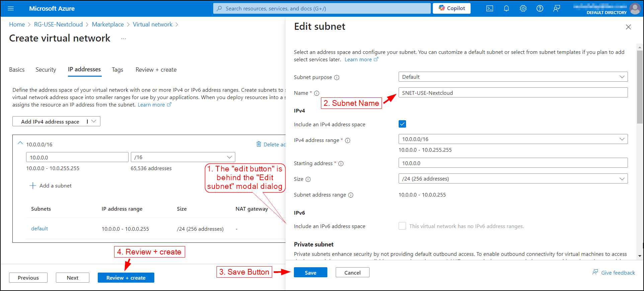The height and width of the screenshot is (291, 644).
Task: Select the IP addresses tab
Action: tap(84, 69)
